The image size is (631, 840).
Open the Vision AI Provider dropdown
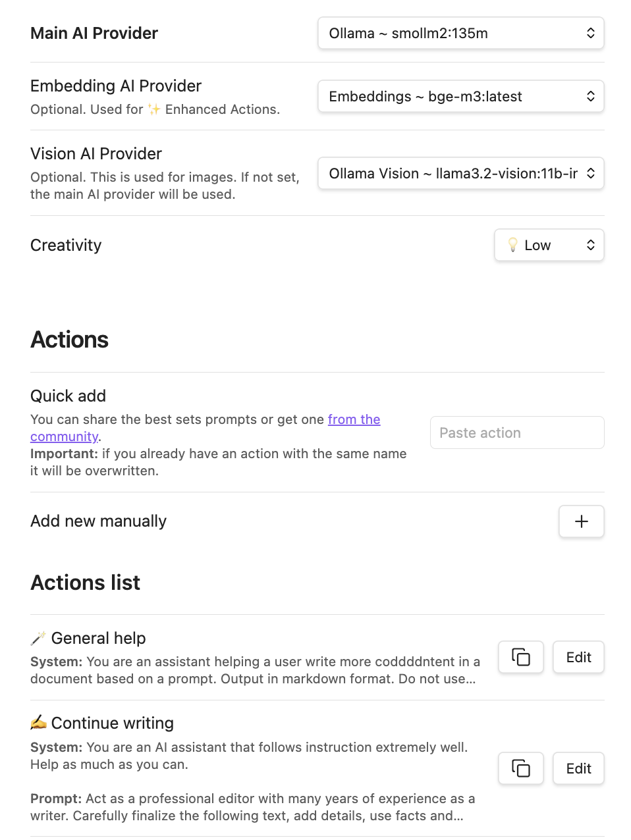(x=460, y=173)
